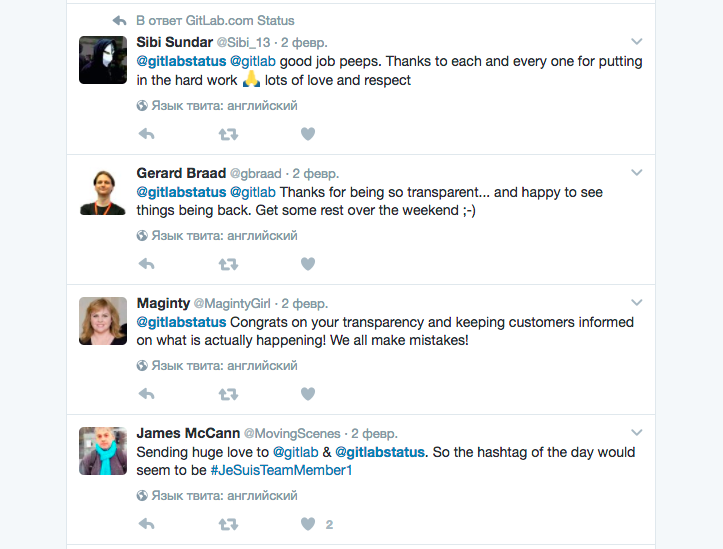
Task: Like Gerard Braad's tweet
Action: pyautogui.click(x=308, y=264)
